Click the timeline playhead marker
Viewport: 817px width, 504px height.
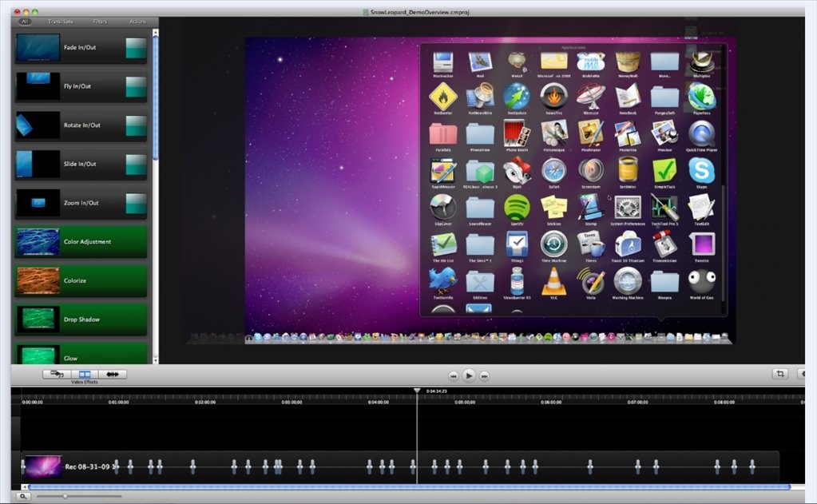click(417, 391)
